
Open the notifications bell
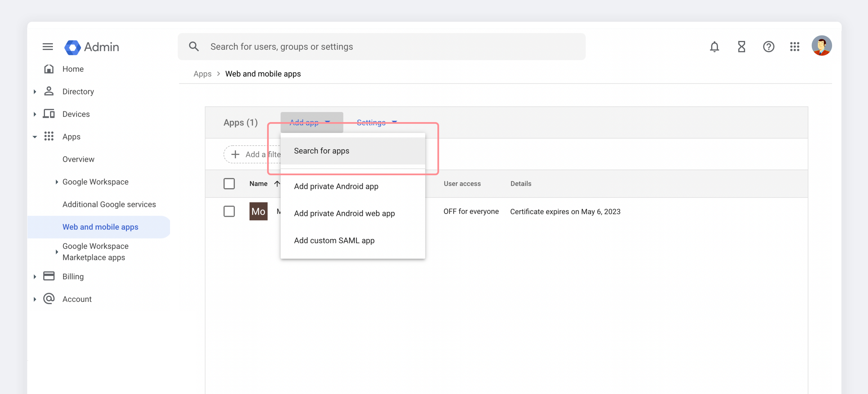pos(714,46)
